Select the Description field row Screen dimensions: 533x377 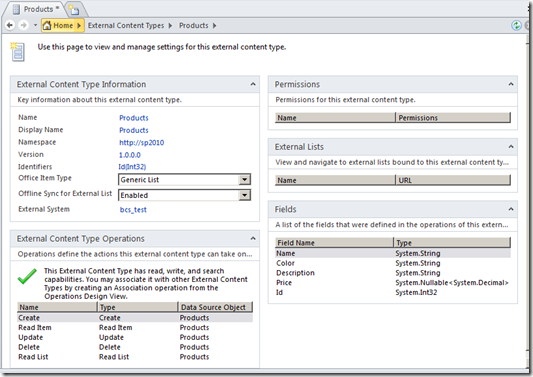[x=393, y=273]
